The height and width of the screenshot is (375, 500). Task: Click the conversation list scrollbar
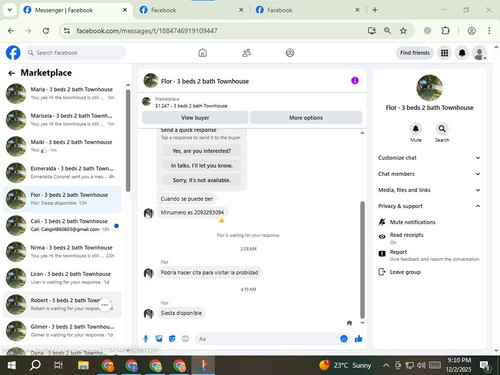[x=128, y=140]
